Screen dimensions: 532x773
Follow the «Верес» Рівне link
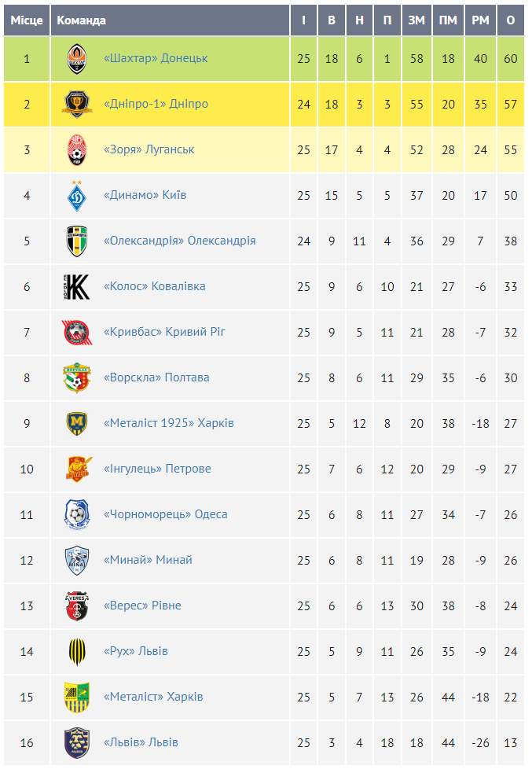[142, 606]
